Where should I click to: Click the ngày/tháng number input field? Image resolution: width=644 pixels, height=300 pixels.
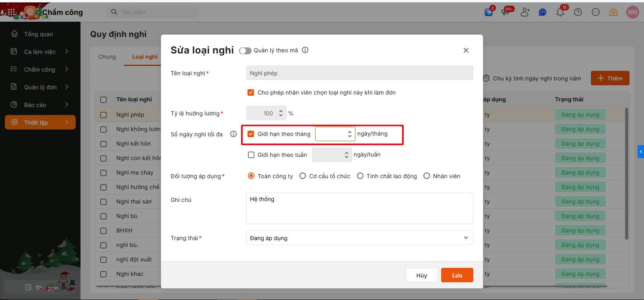tap(331, 134)
